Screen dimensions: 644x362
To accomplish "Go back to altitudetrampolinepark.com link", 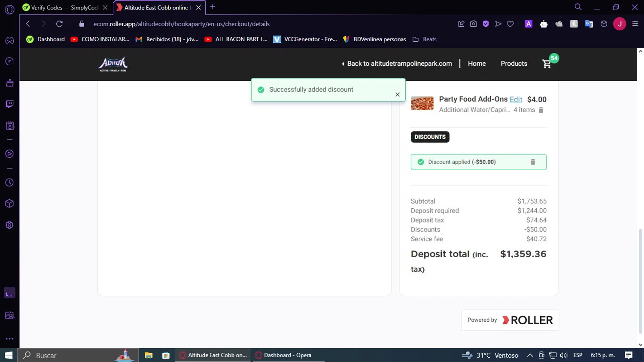I will 397,64.
